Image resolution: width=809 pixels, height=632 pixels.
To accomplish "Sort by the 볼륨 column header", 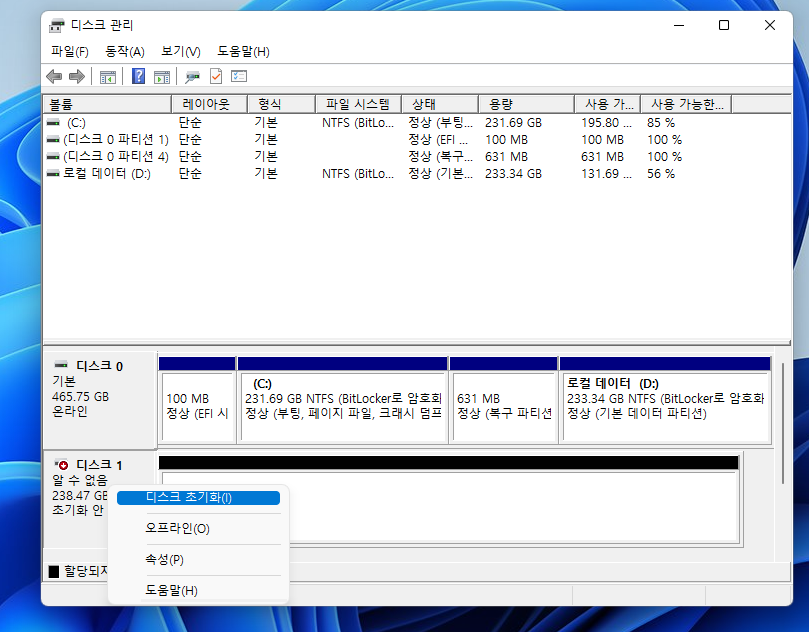I will pos(107,104).
